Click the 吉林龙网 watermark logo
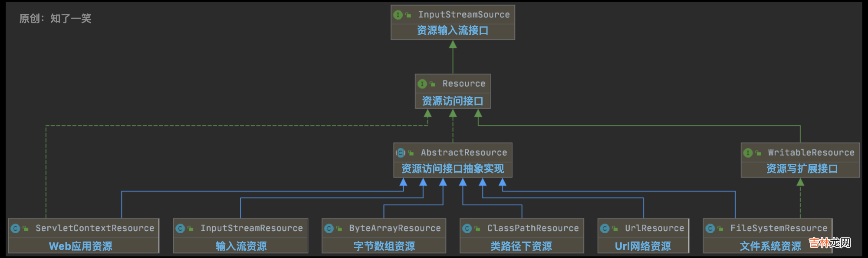 pyautogui.click(x=829, y=243)
